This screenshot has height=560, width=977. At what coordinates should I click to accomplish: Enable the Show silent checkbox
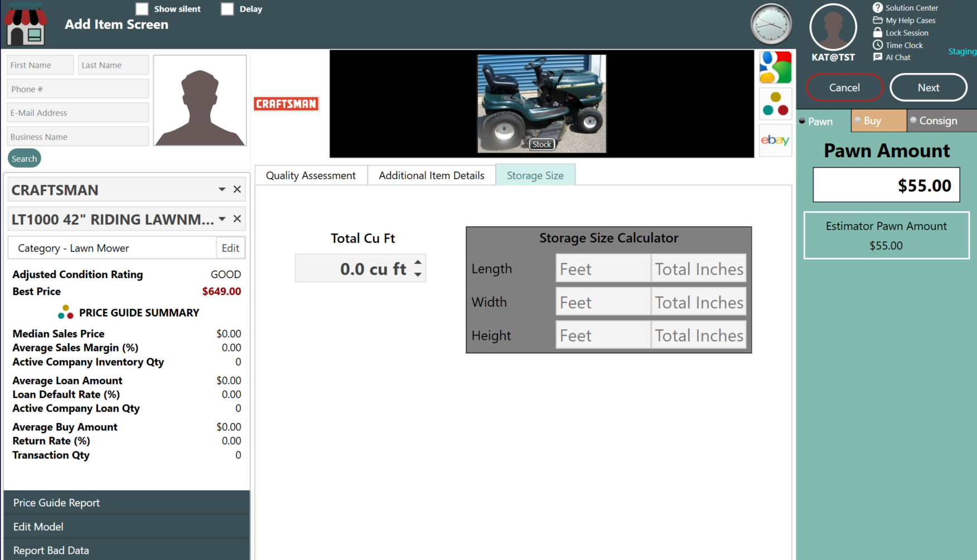coord(142,9)
